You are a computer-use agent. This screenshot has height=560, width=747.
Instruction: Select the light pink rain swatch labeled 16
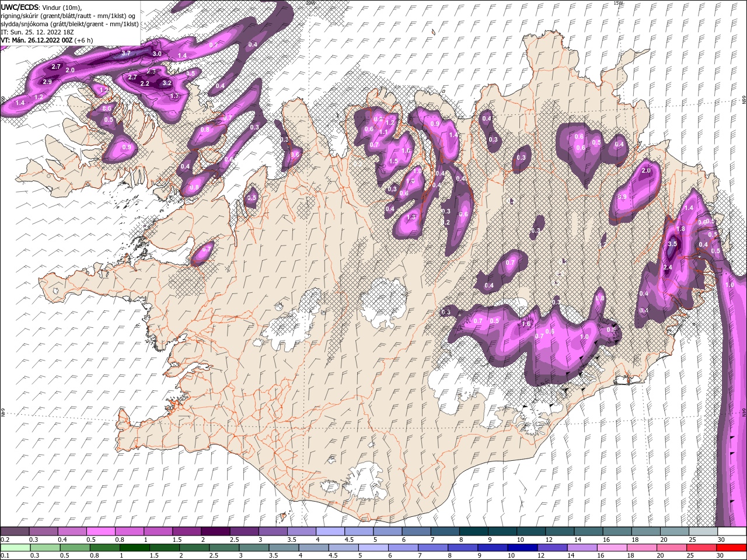[612, 548]
